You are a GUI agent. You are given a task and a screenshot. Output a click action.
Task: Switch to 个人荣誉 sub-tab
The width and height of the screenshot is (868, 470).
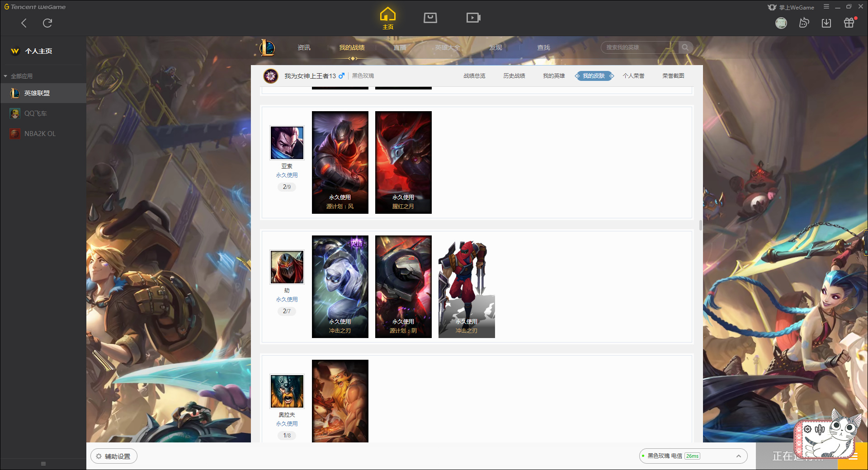[x=633, y=76]
